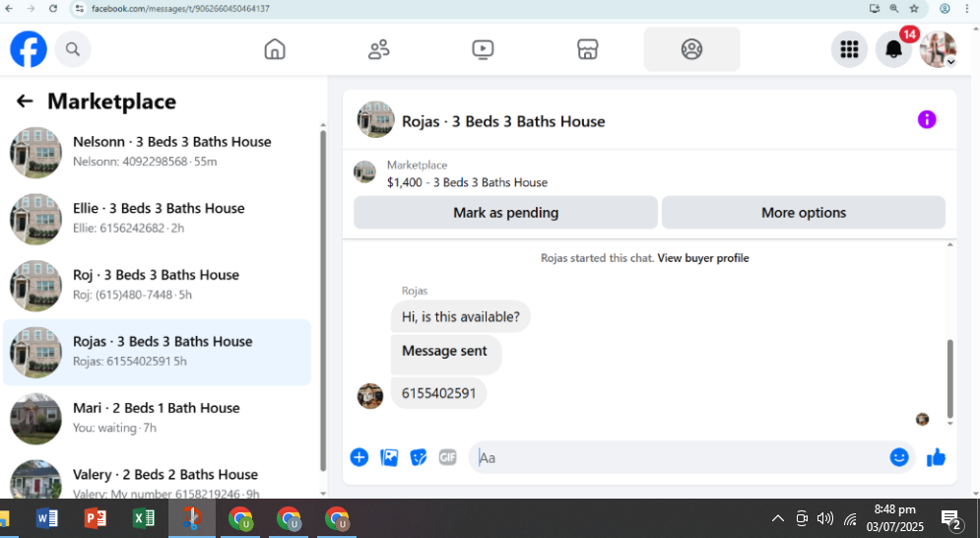Go forward in browser history
Viewport: 980px width, 538px height.
31,9
